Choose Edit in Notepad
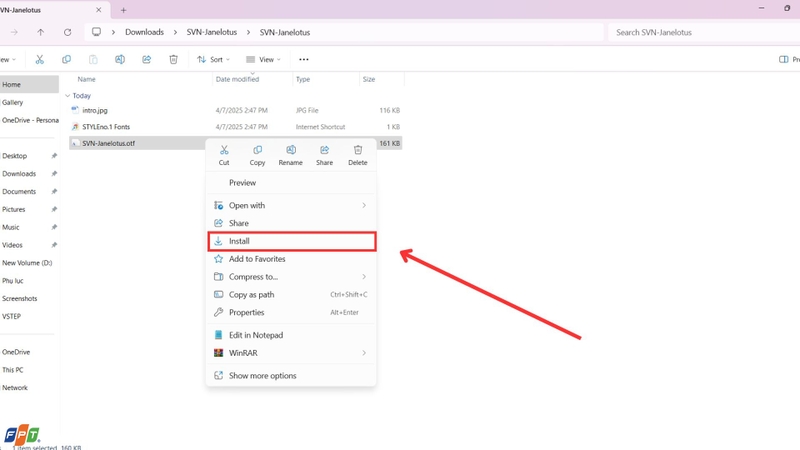The image size is (800, 450). tap(291, 335)
